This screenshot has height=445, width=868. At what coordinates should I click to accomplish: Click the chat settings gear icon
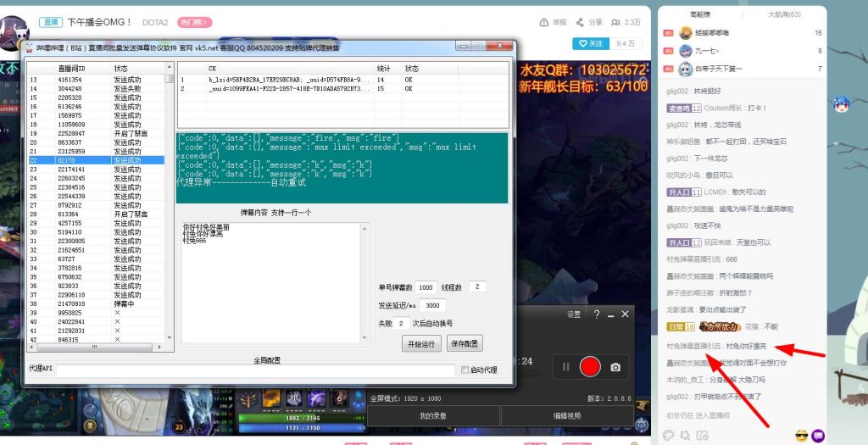[685, 435]
